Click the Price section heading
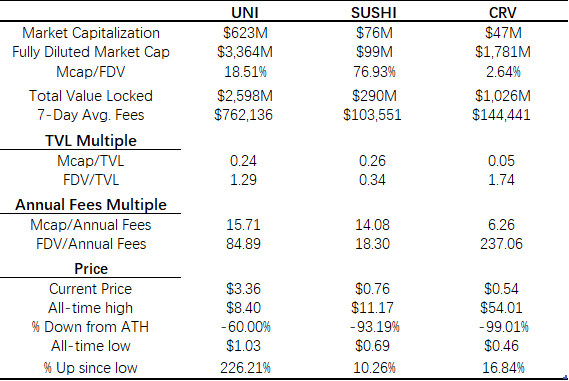The image size is (569, 381). pyautogui.click(x=91, y=269)
